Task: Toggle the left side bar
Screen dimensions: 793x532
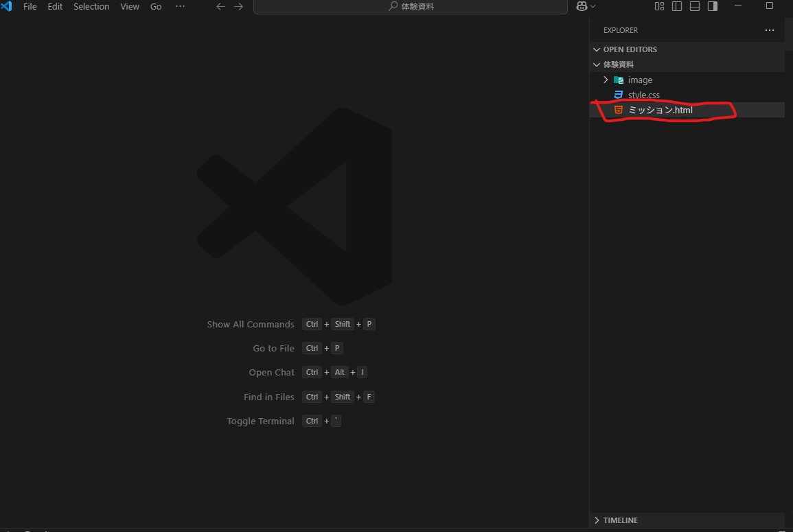Action: 677,6
